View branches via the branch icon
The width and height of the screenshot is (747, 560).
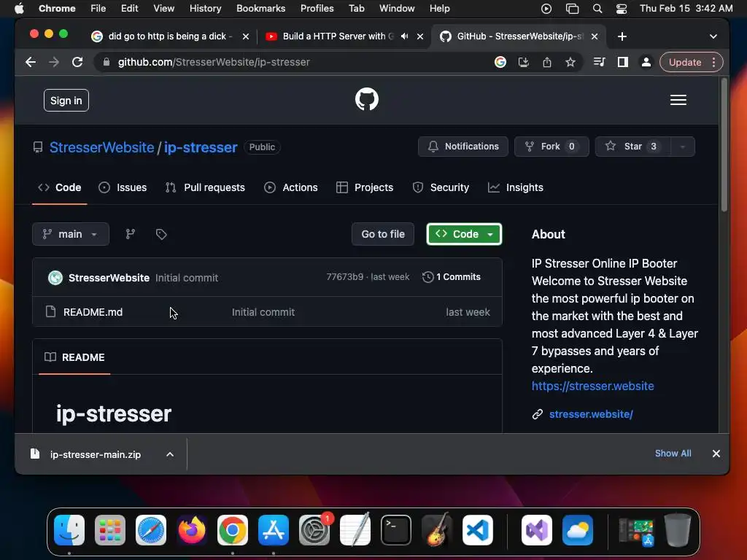[x=130, y=234]
